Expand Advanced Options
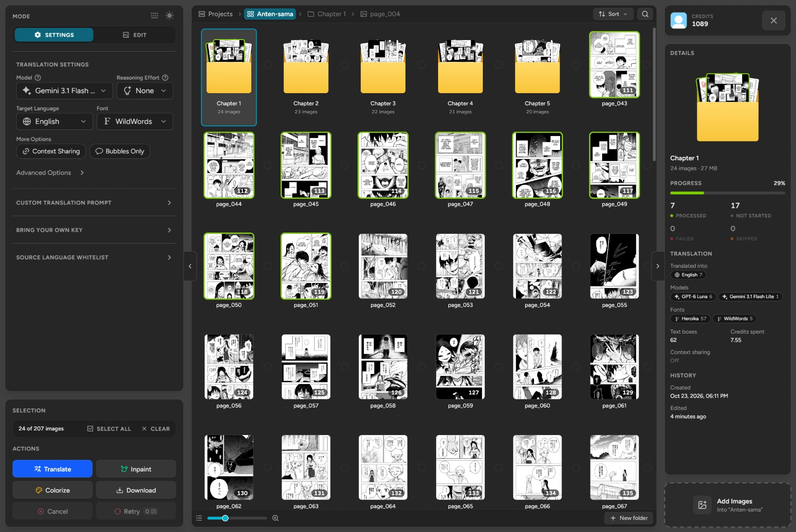The image size is (796, 532). [50, 173]
